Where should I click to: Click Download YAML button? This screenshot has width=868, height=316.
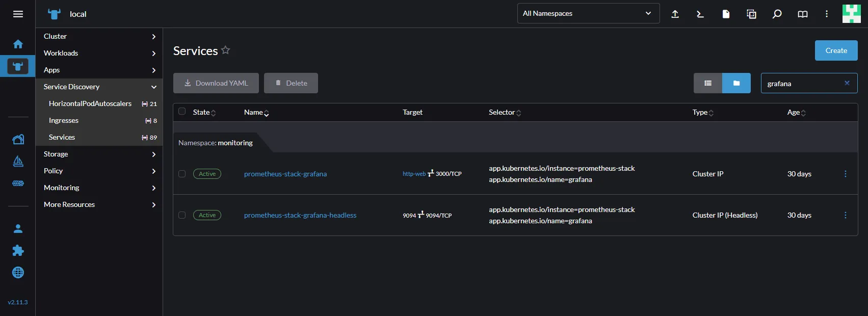coord(216,83)
